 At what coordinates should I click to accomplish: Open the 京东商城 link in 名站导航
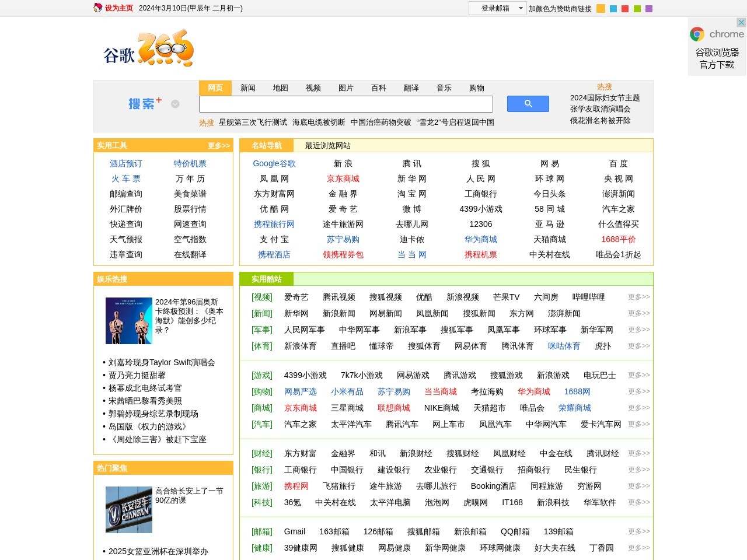(343, 179)
